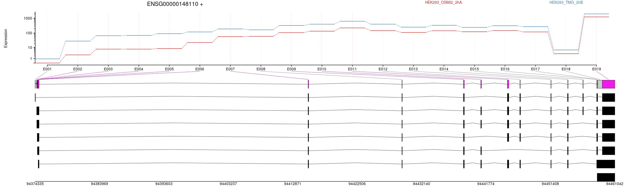Select exon label E012
Viewport: 644px width, 188px height.
point(383,69)
